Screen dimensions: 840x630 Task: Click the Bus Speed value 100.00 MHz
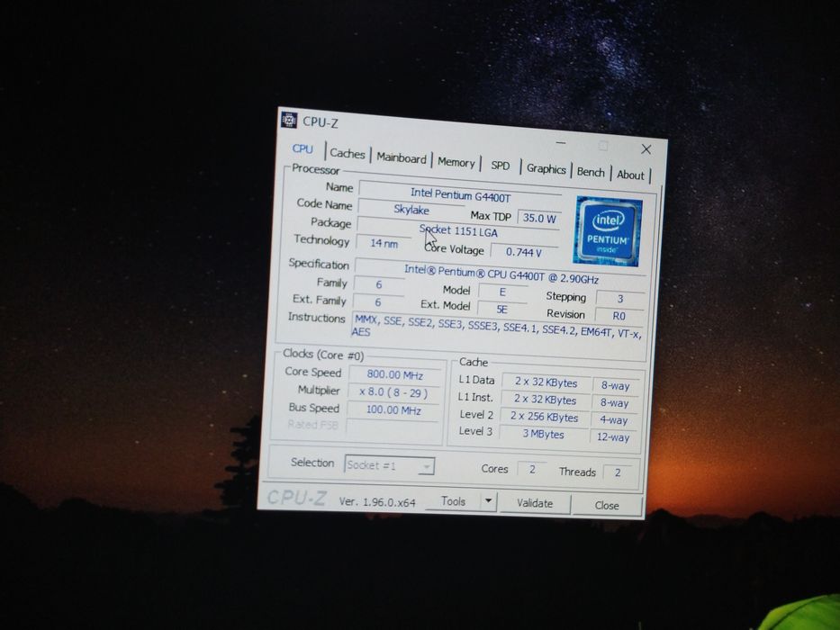(x=393, y=409)
